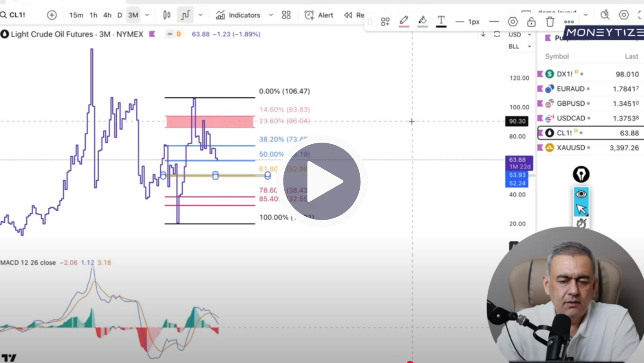Open line color pencil tool

404,21
